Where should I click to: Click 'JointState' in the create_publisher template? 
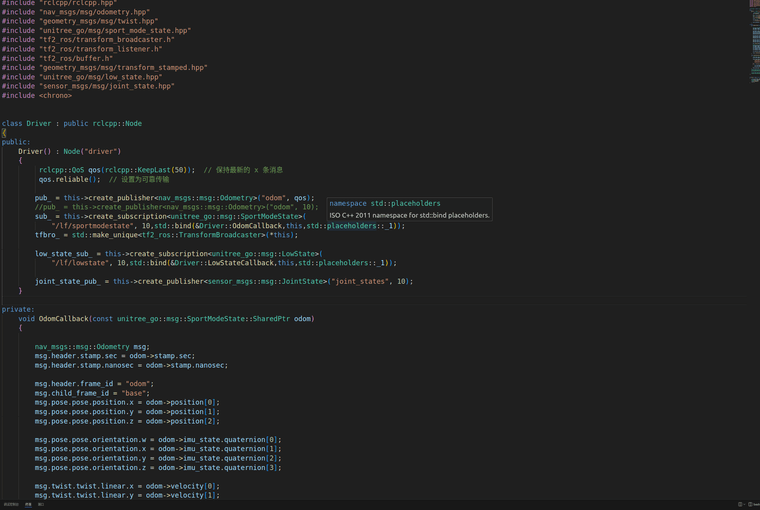point(302,282)
